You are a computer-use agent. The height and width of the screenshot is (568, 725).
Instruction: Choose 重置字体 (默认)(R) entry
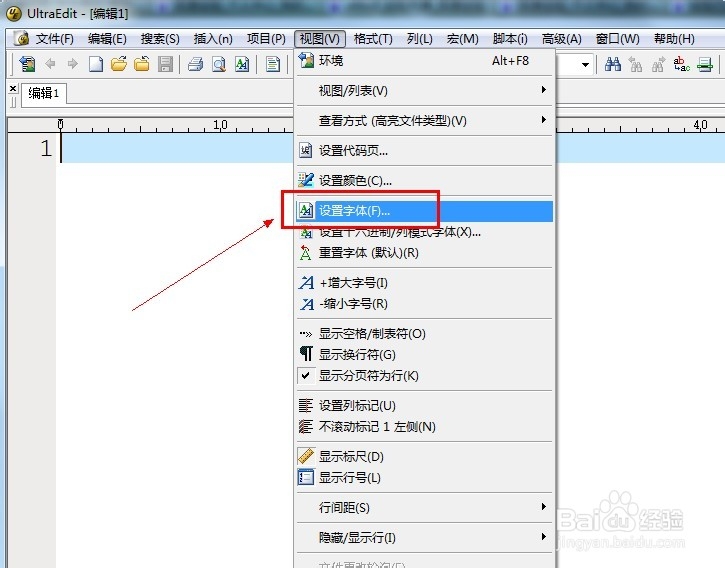[424, 253]
